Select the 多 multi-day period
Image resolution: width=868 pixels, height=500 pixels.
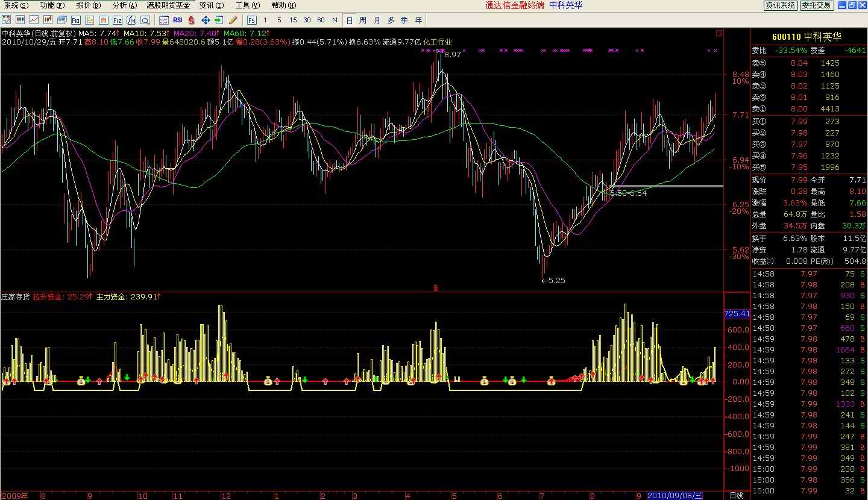pyautogui.click(x=391, y=20)
